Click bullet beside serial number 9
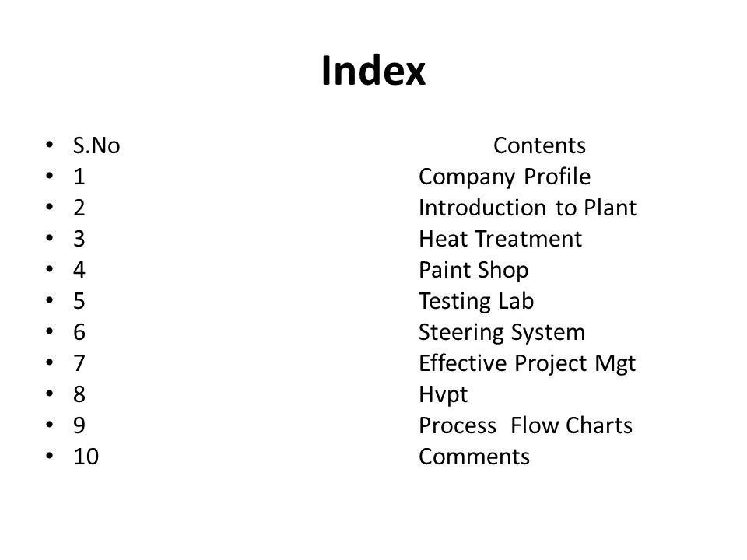 [x=50, y=425]
